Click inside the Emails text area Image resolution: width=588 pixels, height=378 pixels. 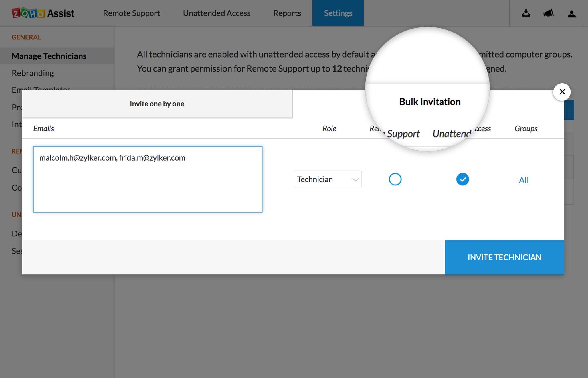(148, 179)
